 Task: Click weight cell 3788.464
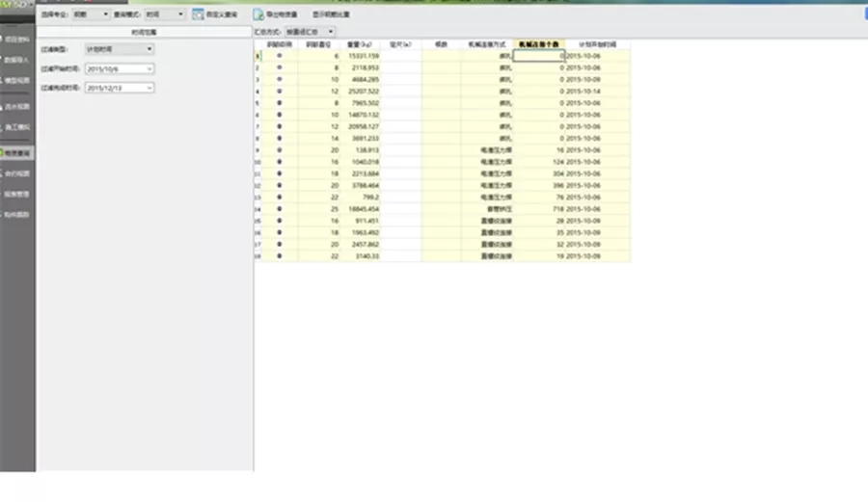360,185
